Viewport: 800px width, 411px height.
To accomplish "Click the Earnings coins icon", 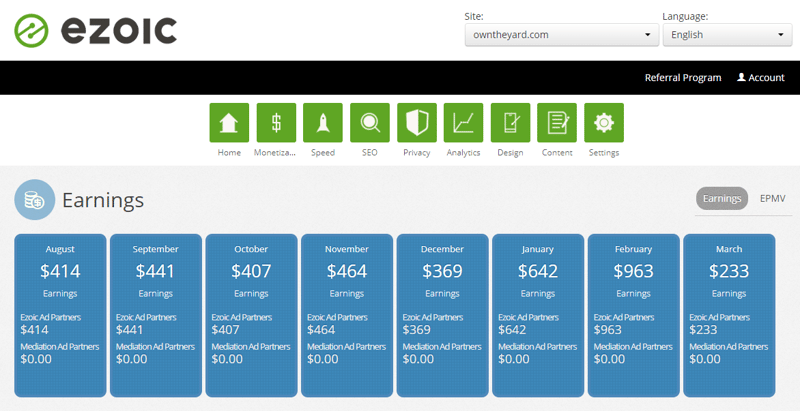I will point(35,200).
